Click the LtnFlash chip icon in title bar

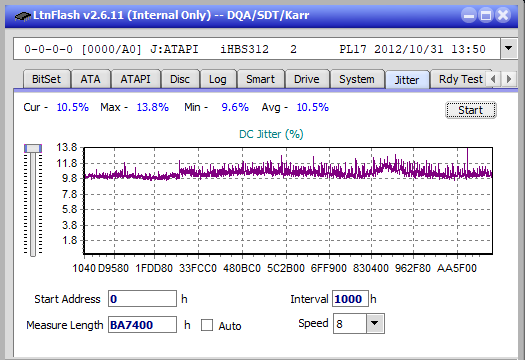(23, 15)
